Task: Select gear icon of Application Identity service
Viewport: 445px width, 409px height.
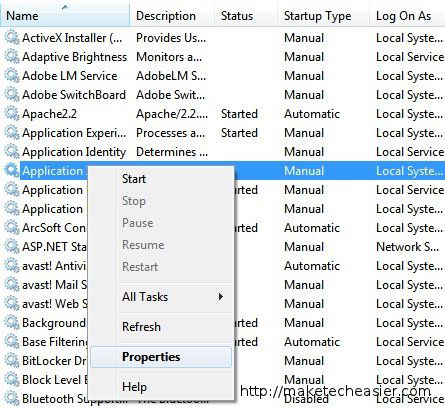Action: click(x=12, y=151)
